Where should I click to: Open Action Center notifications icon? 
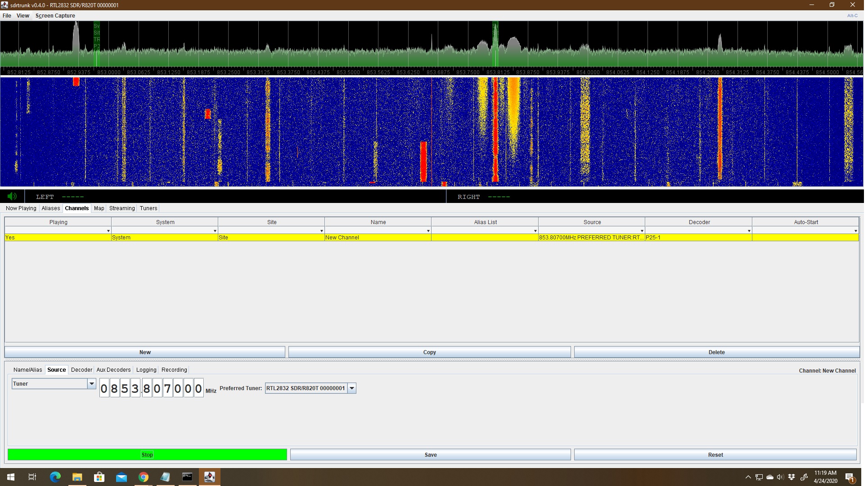[850, 477]
